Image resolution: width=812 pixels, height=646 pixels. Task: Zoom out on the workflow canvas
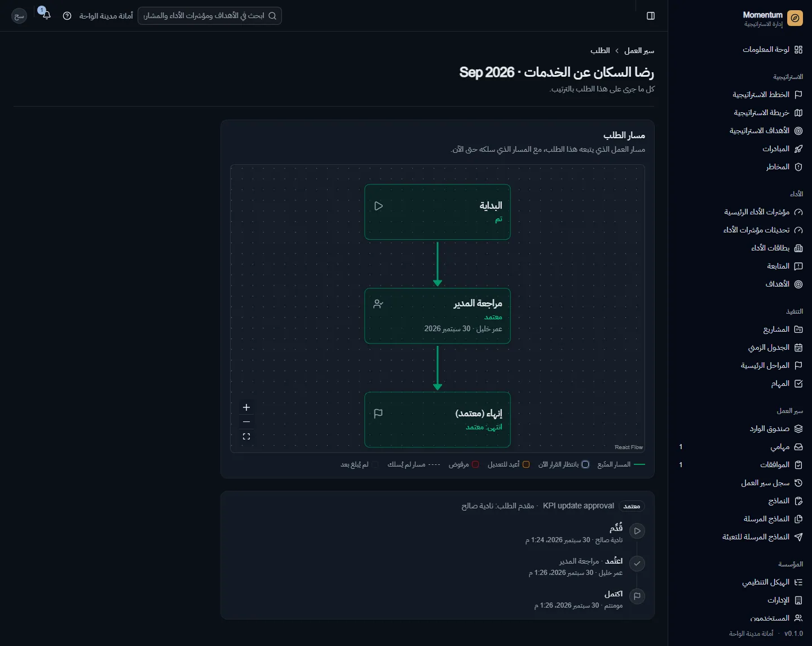pos(246,422)
